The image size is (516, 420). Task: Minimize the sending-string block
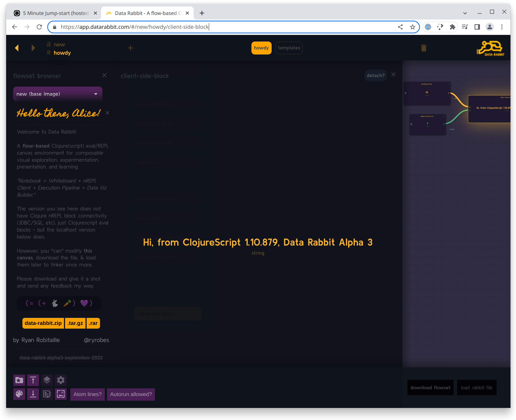tap(449, 84)
